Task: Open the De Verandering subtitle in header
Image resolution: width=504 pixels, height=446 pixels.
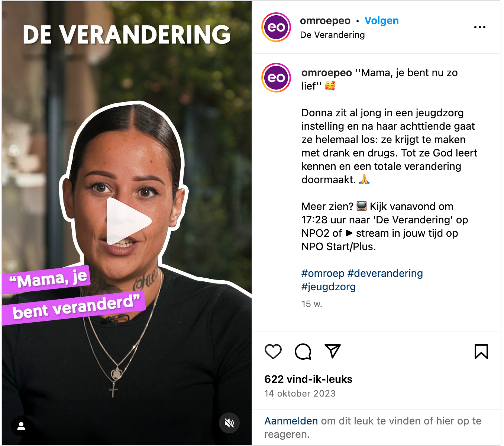Action: click(332, 35)
